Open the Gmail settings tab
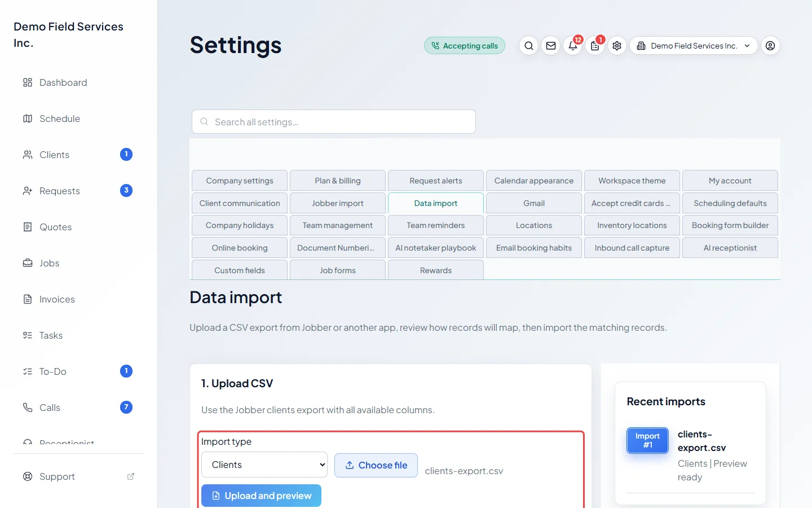The height and width of the screenshot is (508, 812). click(x=534, y=203)
